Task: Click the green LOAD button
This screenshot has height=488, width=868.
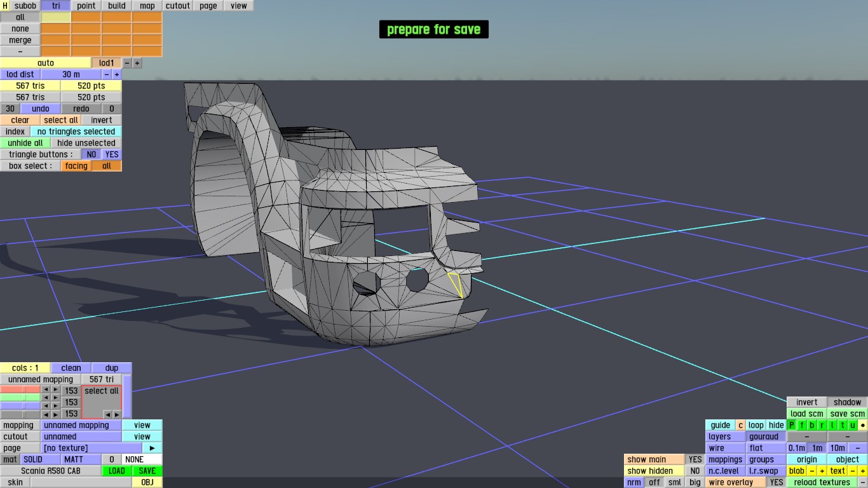Action: 117,471
